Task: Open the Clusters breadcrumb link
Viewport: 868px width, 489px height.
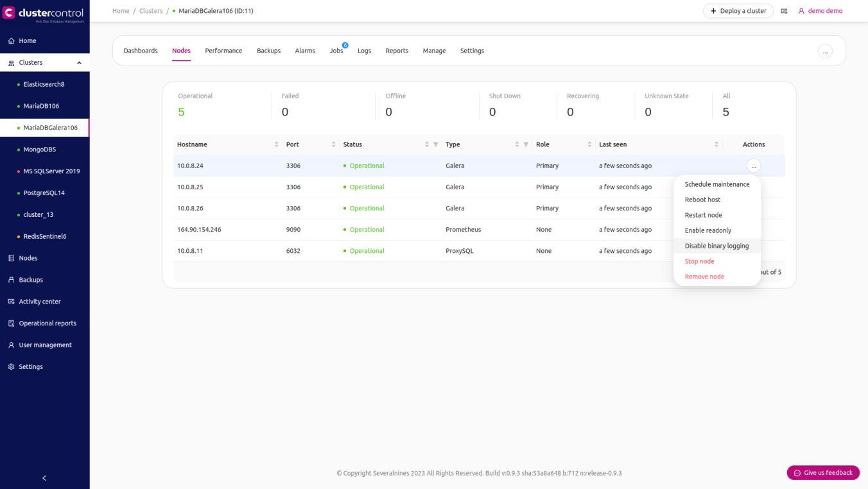Action: (x=151, y=10)
